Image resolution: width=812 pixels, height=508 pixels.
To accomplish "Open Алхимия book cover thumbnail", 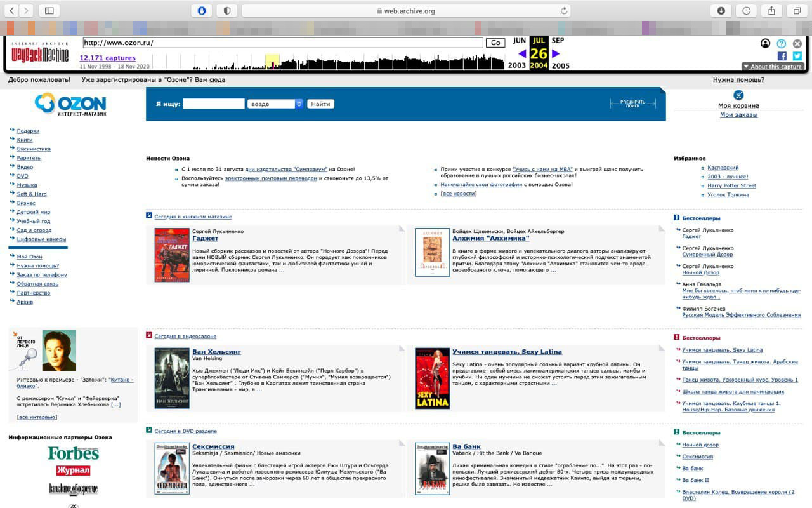I will pyautogui.click(x=432, y=252).
